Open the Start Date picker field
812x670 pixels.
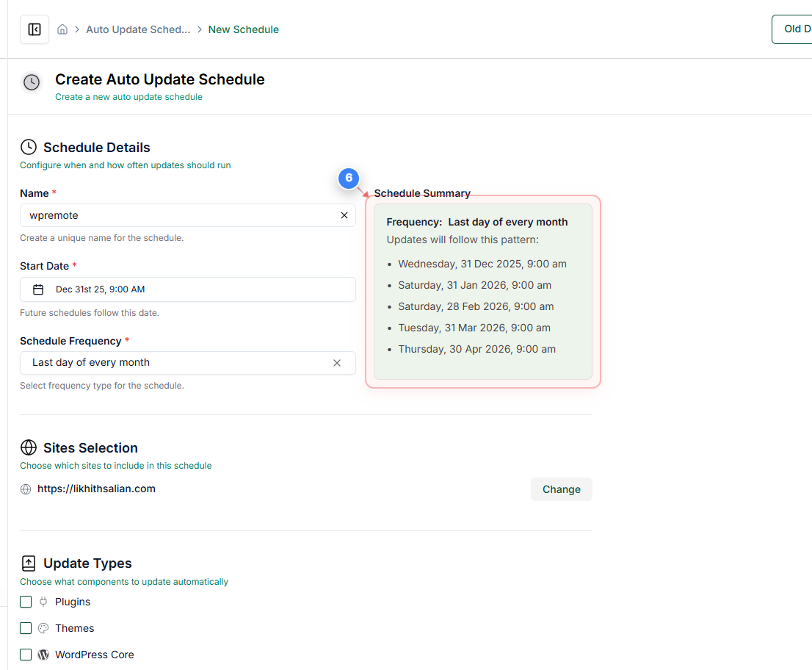pos(187,289)
